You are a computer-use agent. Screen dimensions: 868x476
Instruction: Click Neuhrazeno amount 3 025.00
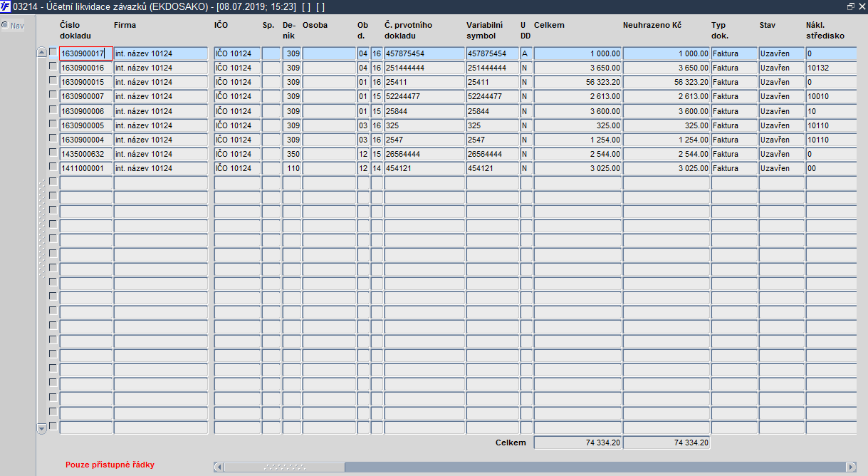click(666, 168)
